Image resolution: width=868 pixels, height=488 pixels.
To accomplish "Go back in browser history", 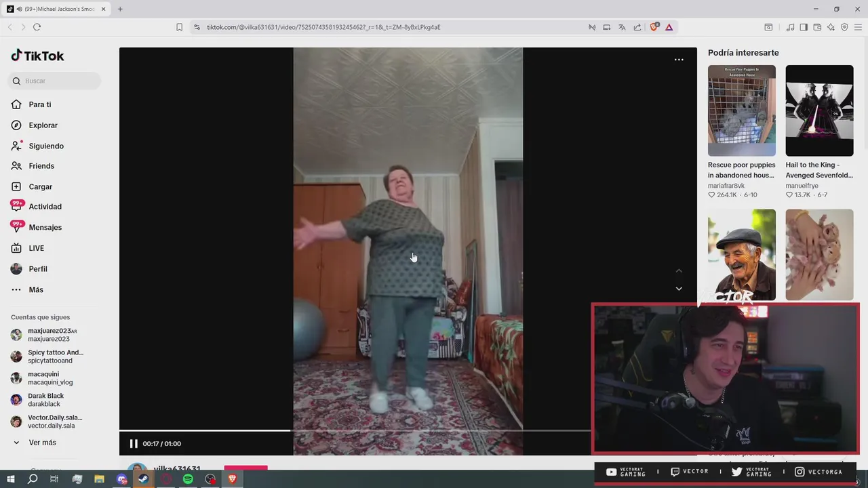I will [9, 27].
